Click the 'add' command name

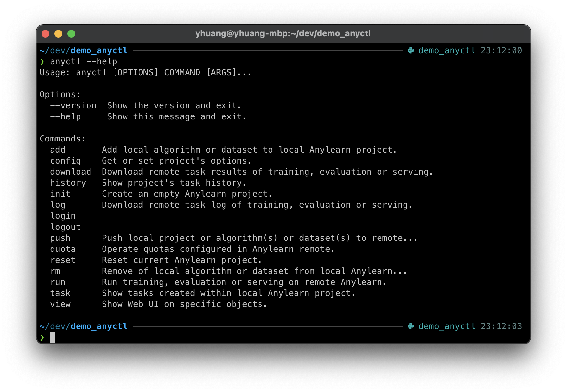58,150
